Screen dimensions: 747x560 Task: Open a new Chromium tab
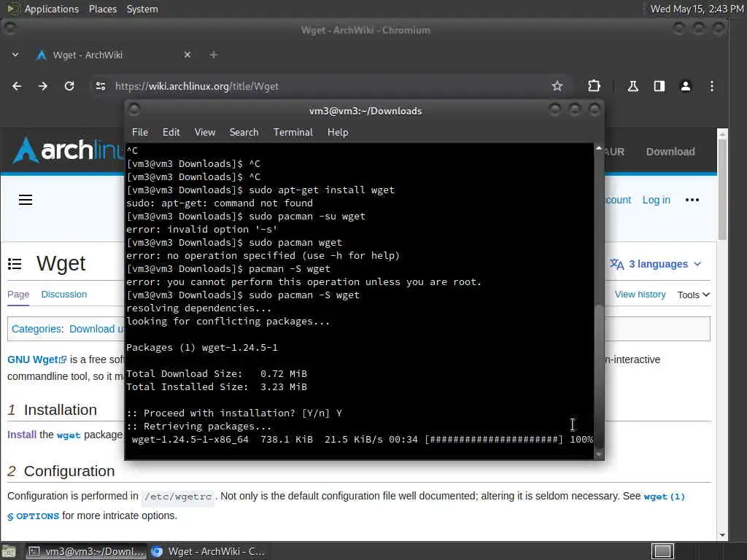(214, 55)
